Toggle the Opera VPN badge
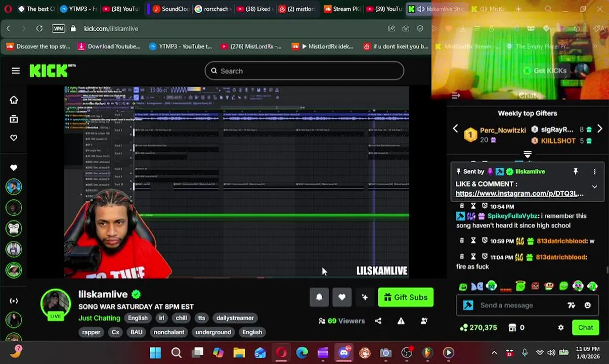 click(x=58, y=28)
